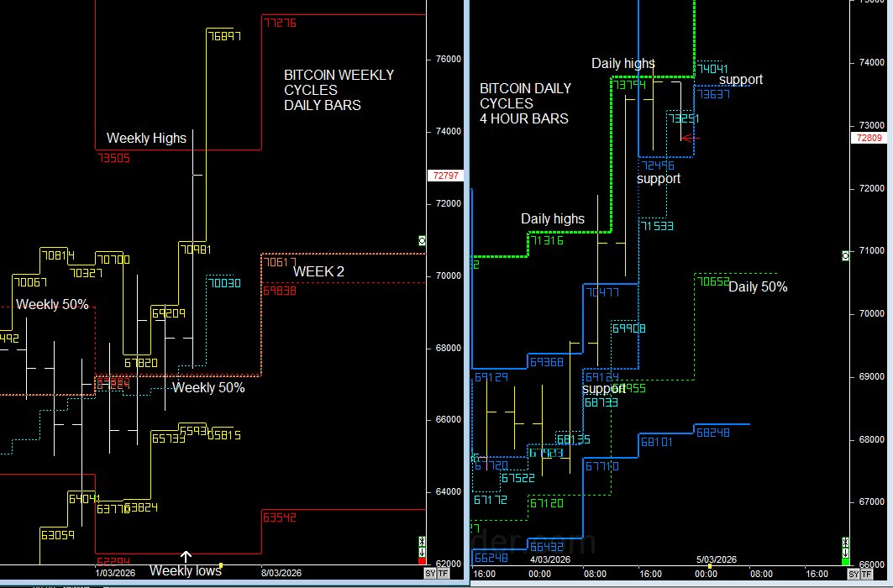
Task: Click the 67710 blue level value
Action: tap(602, 466)
